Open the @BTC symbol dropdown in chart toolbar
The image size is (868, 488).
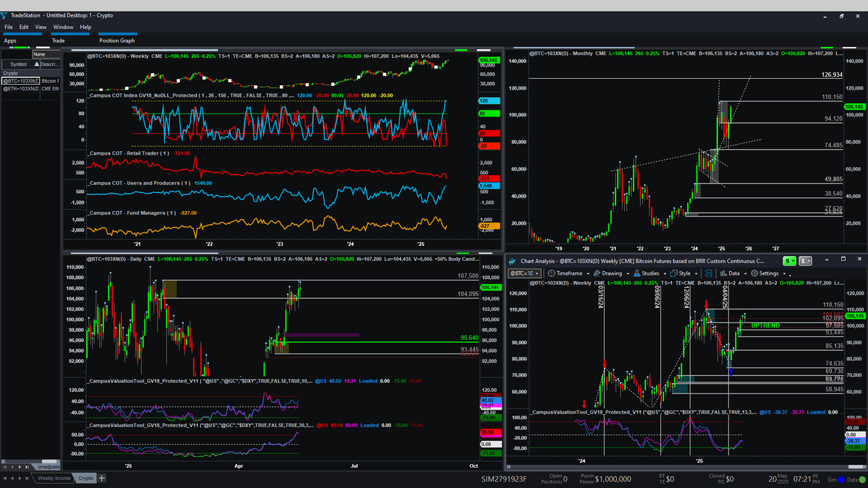(x=524, y=273)
